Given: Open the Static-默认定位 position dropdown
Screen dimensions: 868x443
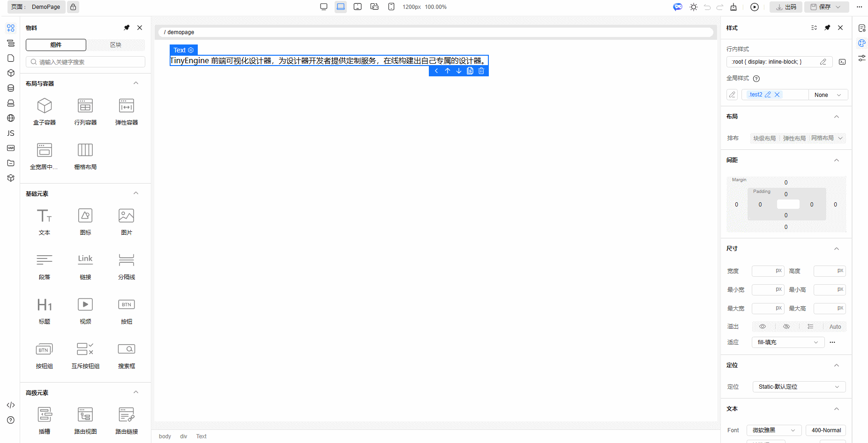Looking at the screenshot, I should (x=799, y=387).
